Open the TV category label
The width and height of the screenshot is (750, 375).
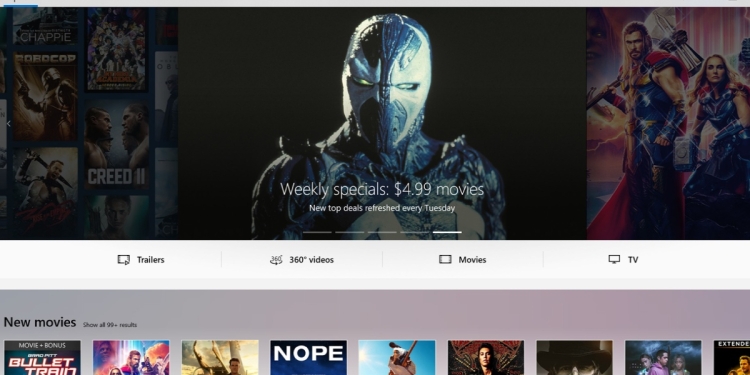tap(633, 260)
